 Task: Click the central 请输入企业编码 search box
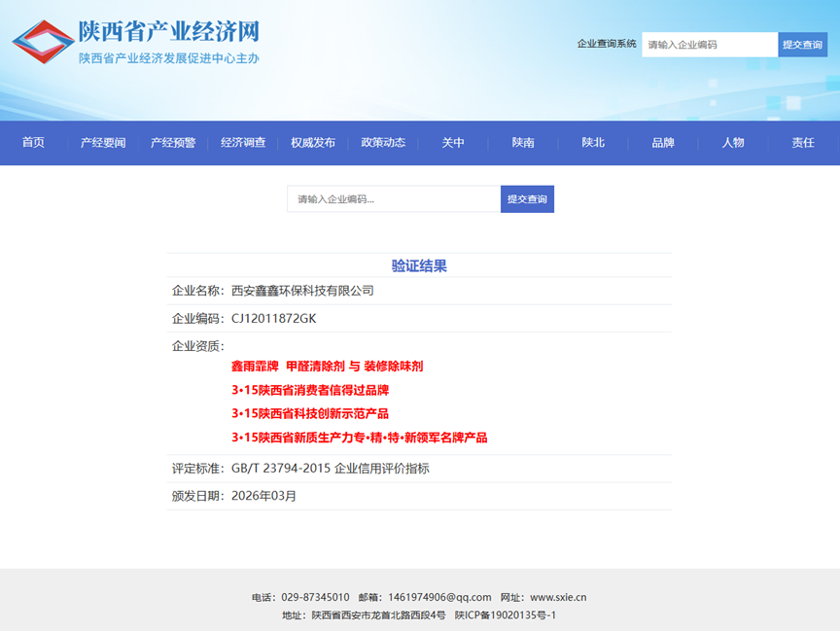click(x=394, y=199)
